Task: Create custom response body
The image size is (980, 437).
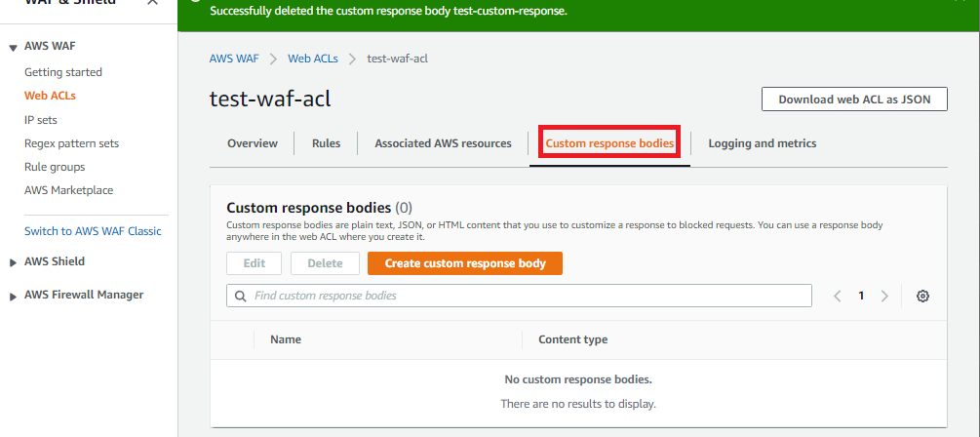Action: [465, 263]
